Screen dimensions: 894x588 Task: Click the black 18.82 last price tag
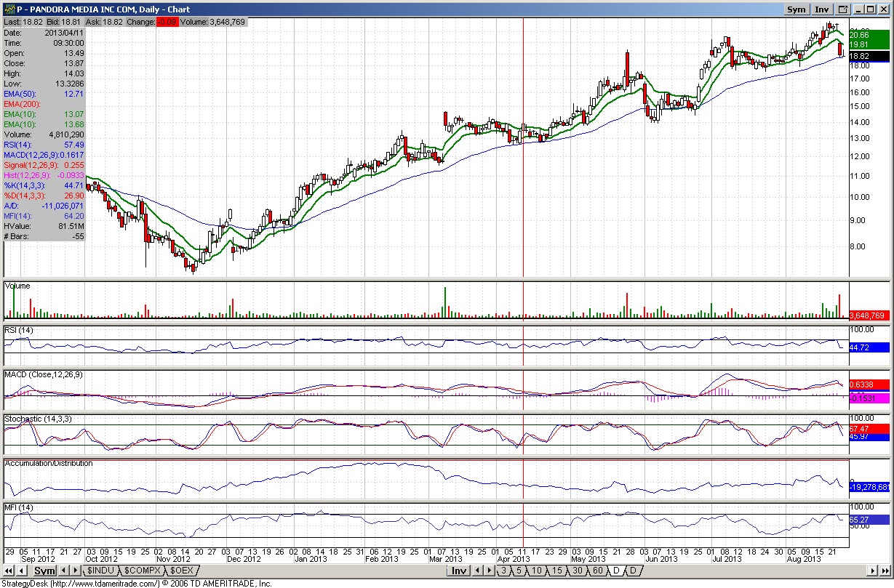869,56
